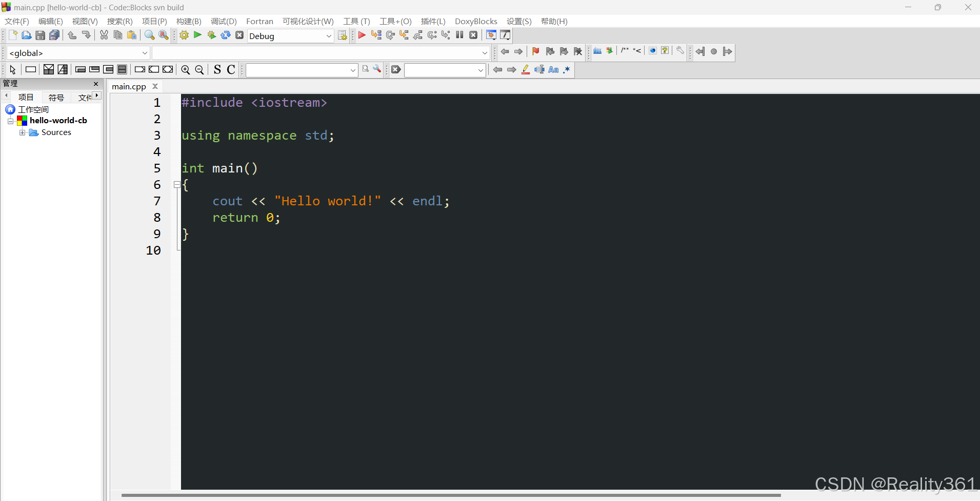The width and height of the screenshot is (980, 501).
Task: Expand the Sources folder
Action: click(22, 132)
